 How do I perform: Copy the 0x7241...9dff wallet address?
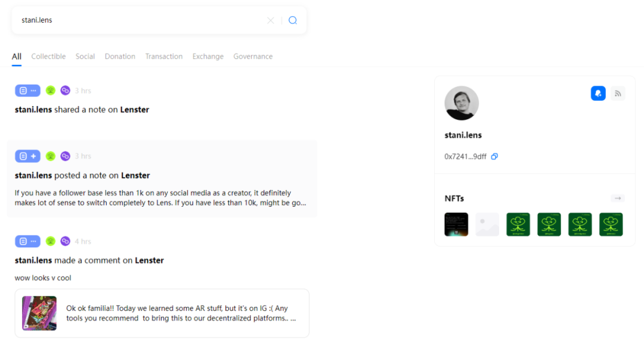pos(494,157)
